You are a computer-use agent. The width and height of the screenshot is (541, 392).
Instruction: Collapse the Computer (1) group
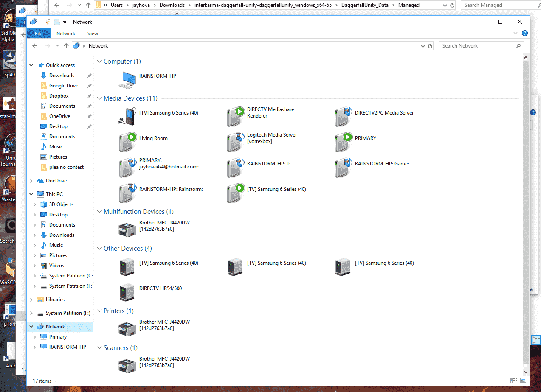[99, 62]
